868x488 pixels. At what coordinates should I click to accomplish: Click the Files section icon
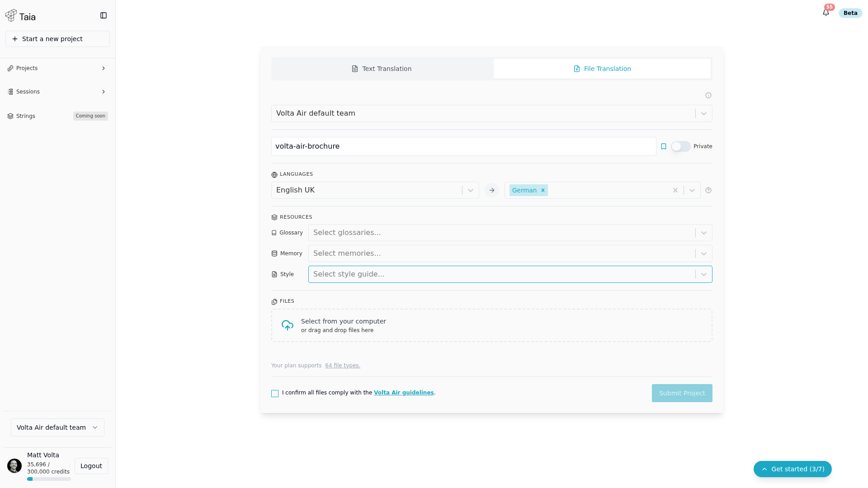point(274,301)
